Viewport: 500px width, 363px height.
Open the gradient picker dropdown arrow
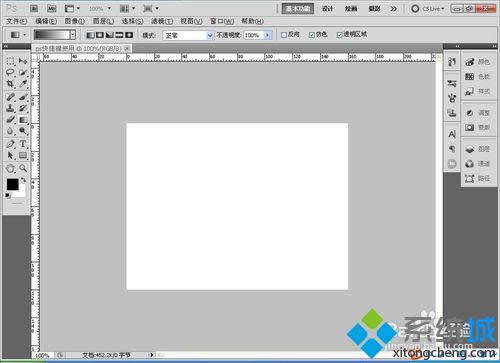point(72,35)
